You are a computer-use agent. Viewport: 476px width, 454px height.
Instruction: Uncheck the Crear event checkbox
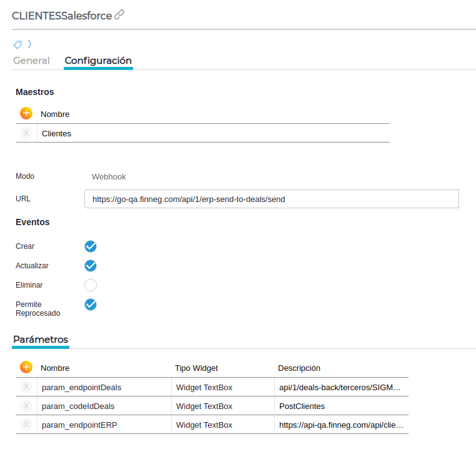[x=91, y=246]
